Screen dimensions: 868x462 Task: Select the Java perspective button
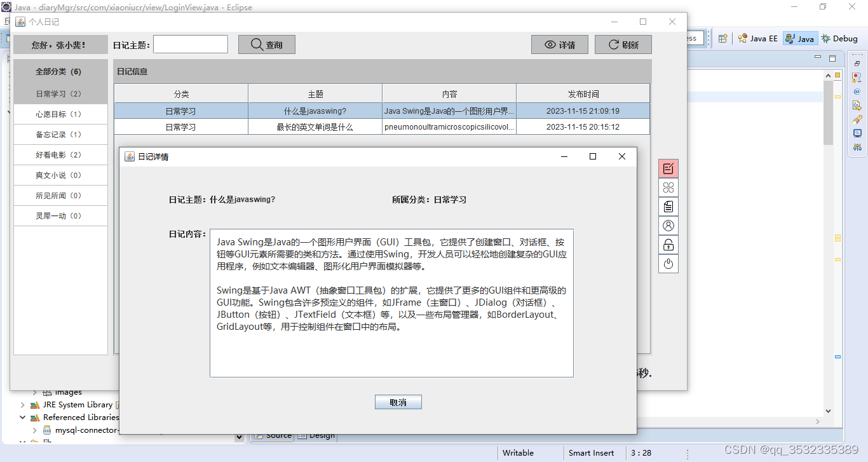[800, 38]
